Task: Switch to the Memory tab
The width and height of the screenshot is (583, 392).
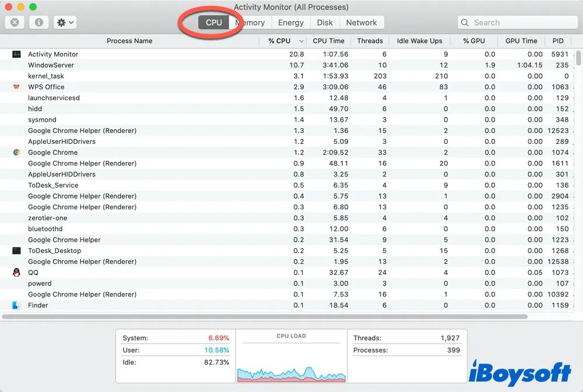Action: (251, 22)
